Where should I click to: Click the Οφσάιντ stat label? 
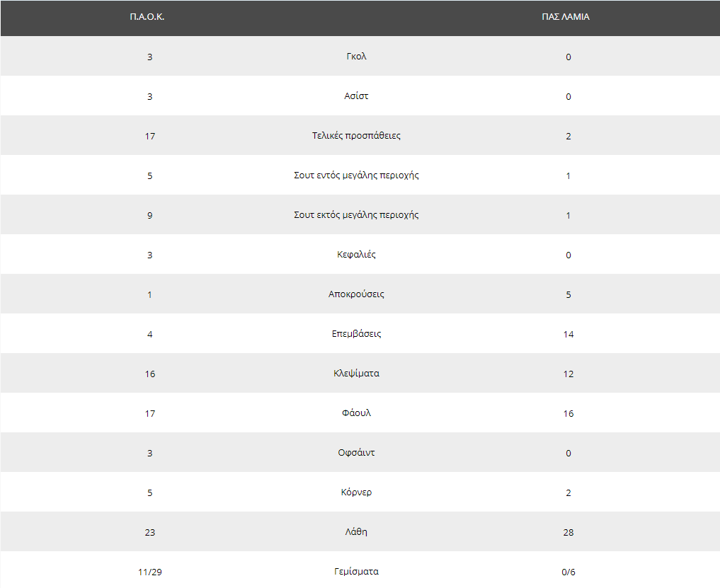pos(356,453)
